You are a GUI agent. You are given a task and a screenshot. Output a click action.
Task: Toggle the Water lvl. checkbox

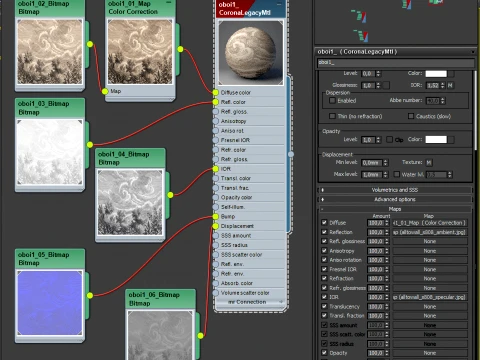pos(397,174)
